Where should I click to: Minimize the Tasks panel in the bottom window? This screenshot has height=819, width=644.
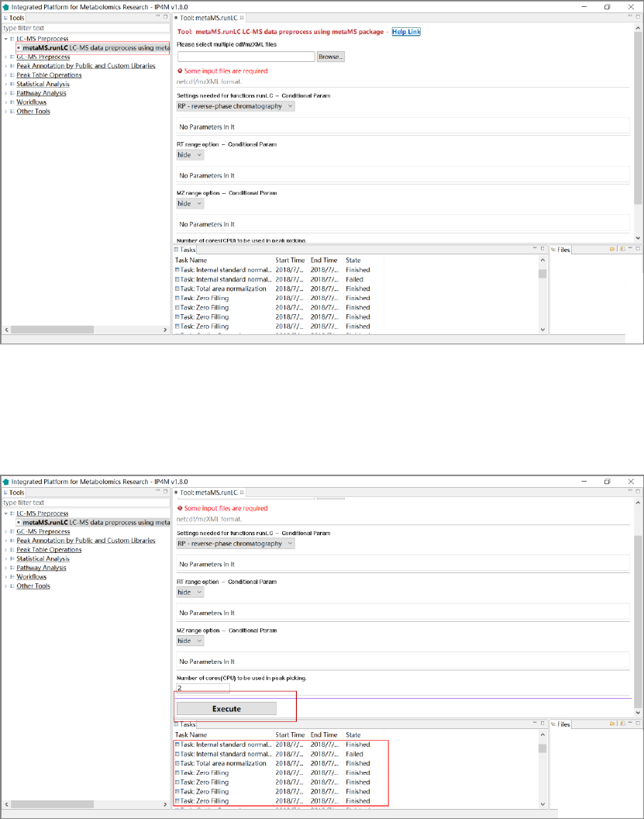[x=535, y=723]
